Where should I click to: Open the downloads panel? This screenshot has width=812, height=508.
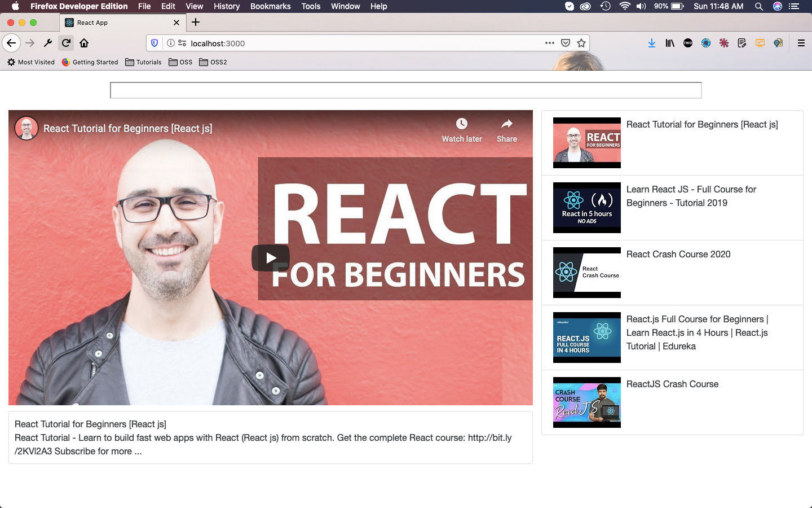coord(652,43)
